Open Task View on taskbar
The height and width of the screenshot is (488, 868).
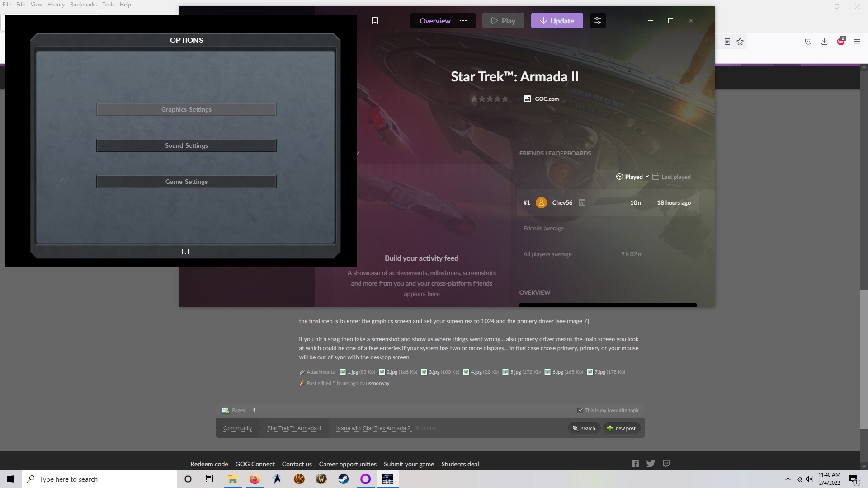click(x=209, y=479)
